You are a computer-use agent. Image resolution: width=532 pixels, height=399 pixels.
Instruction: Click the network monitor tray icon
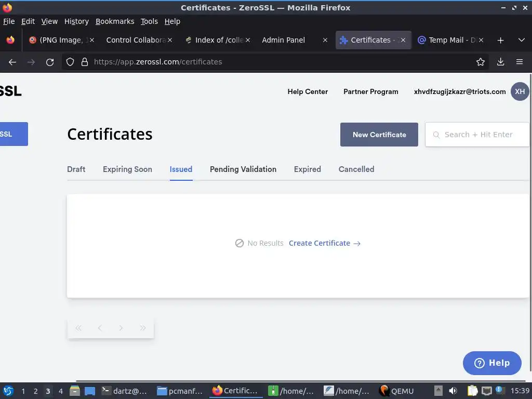point(487,391)
